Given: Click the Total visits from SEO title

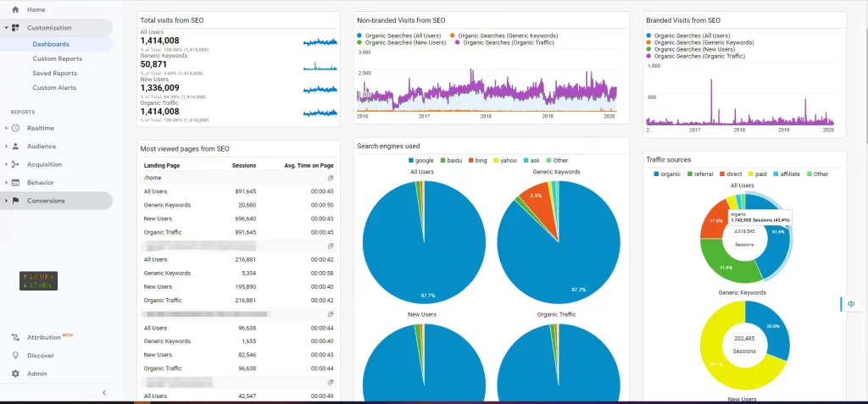Looking at the screenshot, I should tap(172, 20).
